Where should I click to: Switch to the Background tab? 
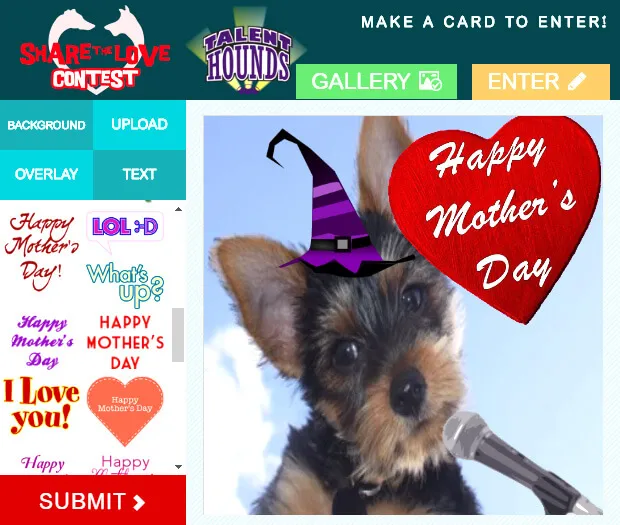click(x=46, y=125)
